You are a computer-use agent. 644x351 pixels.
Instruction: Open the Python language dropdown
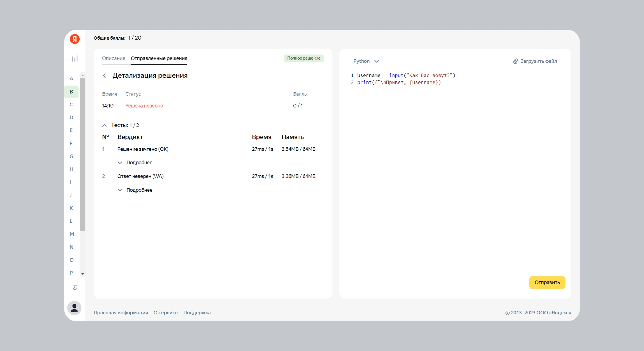click(x=366, y=61)
